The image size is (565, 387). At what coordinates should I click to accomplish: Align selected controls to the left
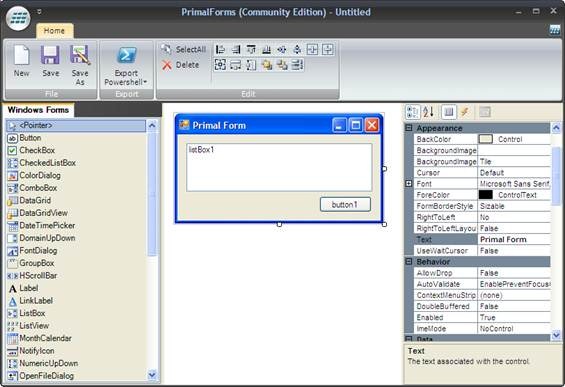tap(220, 49)
